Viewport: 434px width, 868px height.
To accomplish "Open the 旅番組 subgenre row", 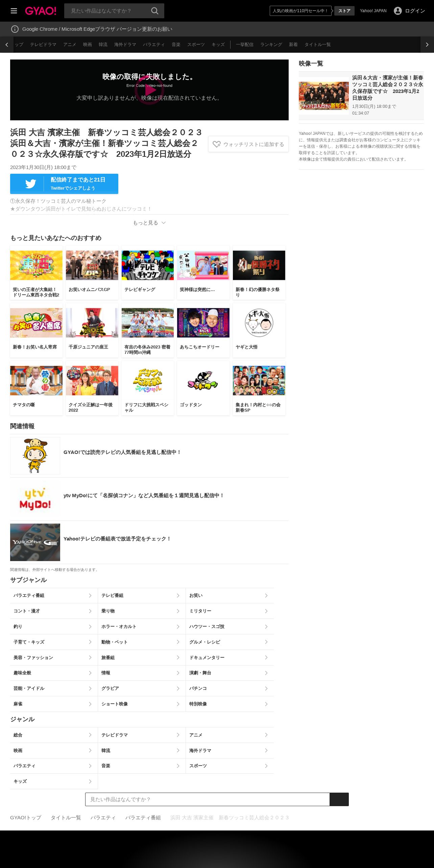I will [x=142, y=657].
